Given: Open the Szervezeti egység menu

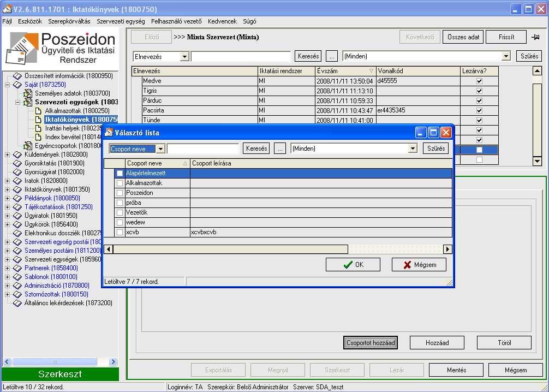Looking at the screenshot, I should 121,21.
